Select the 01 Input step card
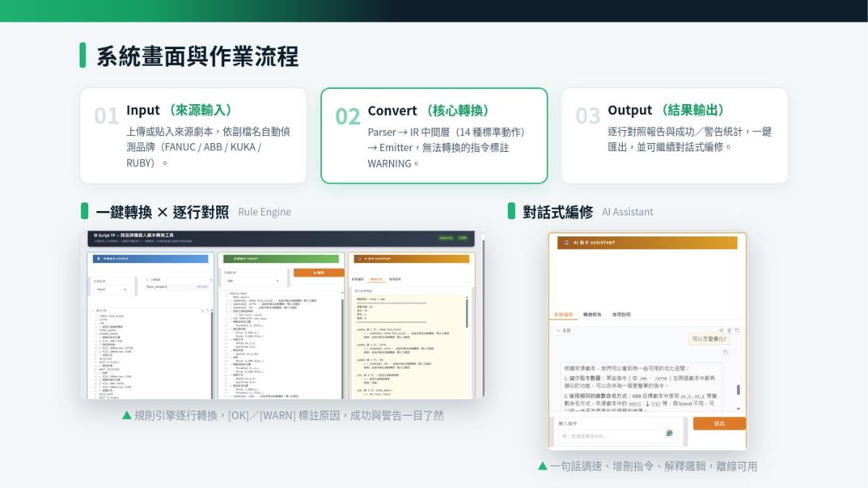868x488 pixels. 193,135
